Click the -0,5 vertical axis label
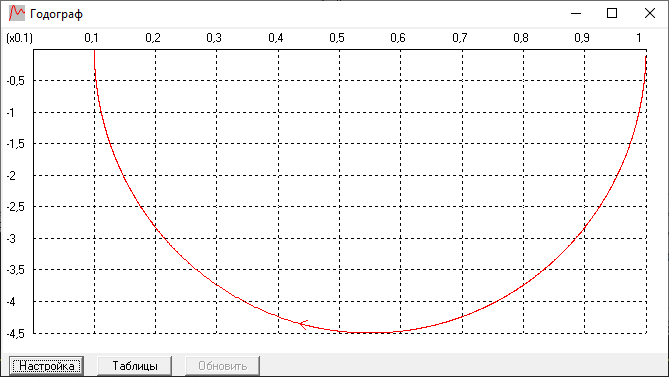 point(15,81)
